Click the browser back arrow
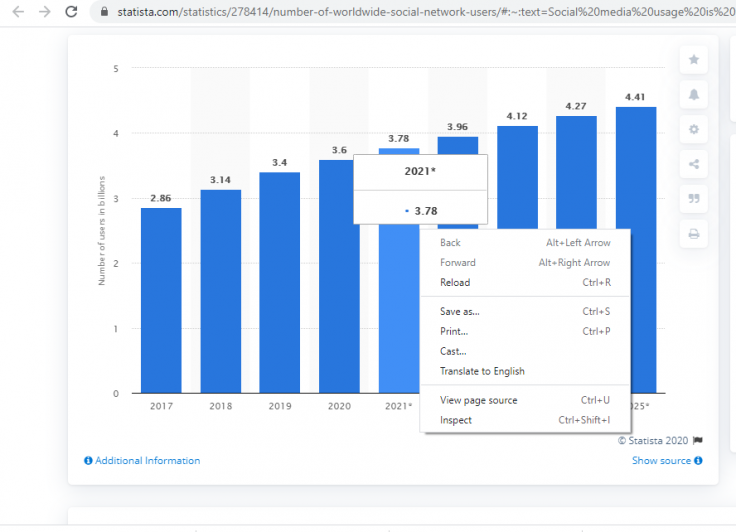This screenshot has width=736, height=532. coord(18,11)
